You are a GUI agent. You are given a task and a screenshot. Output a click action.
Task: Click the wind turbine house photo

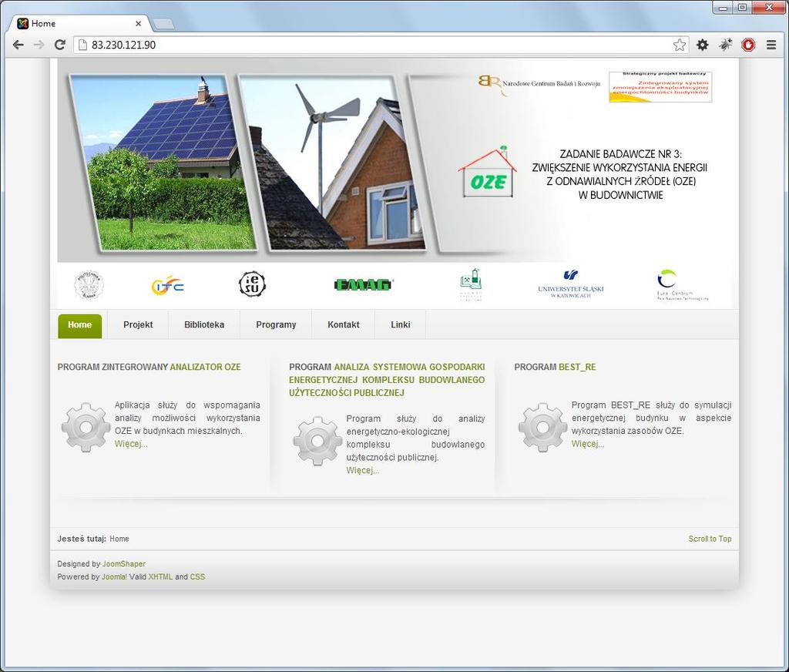332,162
